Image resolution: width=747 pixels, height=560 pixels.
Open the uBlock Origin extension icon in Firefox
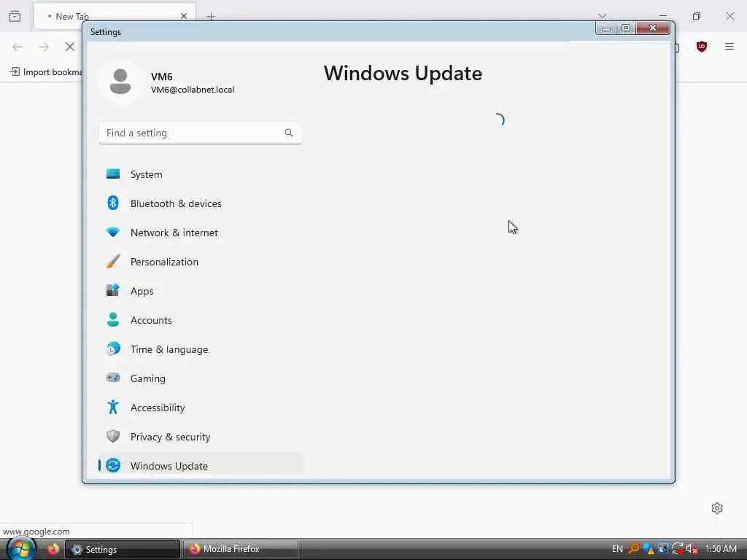(x=701, y=47)
